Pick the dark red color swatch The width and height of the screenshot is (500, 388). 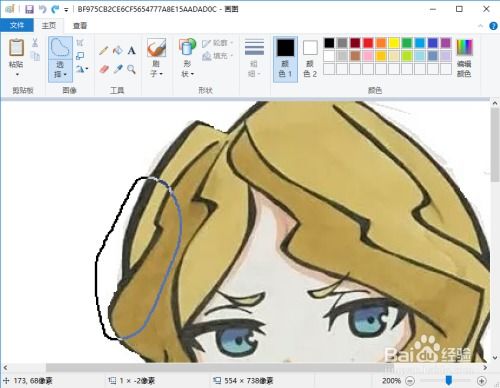(355, 43)
